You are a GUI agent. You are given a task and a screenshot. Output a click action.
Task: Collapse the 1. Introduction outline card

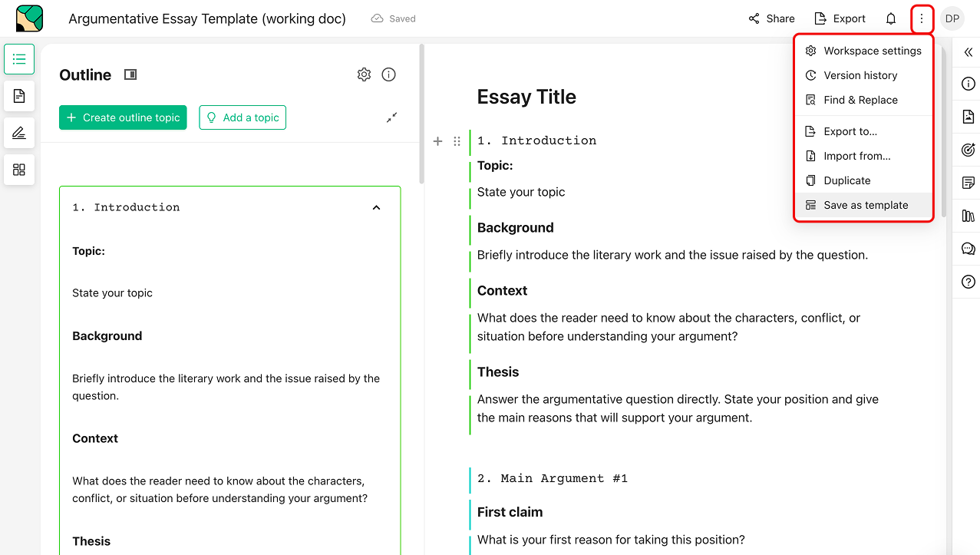click(x=376, y=207)
